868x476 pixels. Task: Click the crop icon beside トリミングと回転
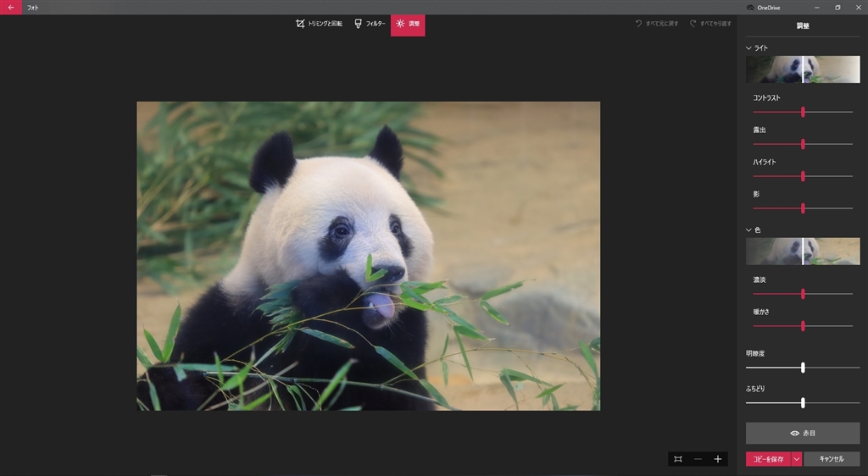pos(300,24)
